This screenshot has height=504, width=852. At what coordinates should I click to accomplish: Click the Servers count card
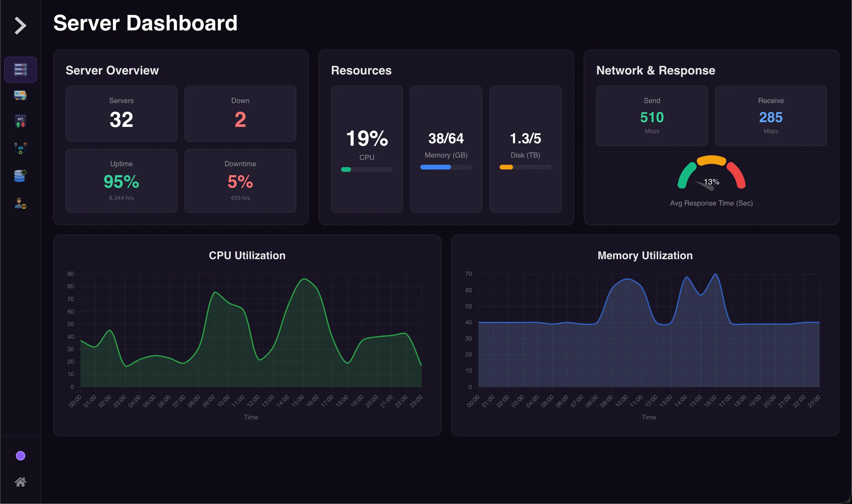(x=121, y=114)
